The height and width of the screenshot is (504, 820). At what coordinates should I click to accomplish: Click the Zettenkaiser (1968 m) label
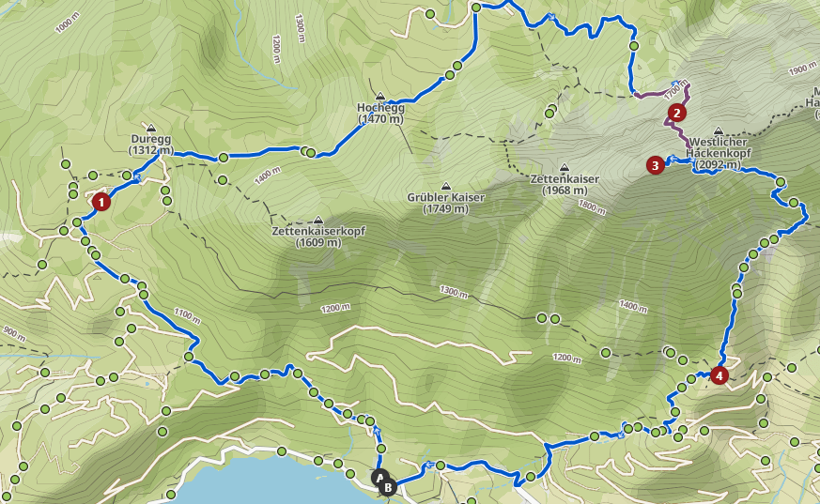[565, 185]
